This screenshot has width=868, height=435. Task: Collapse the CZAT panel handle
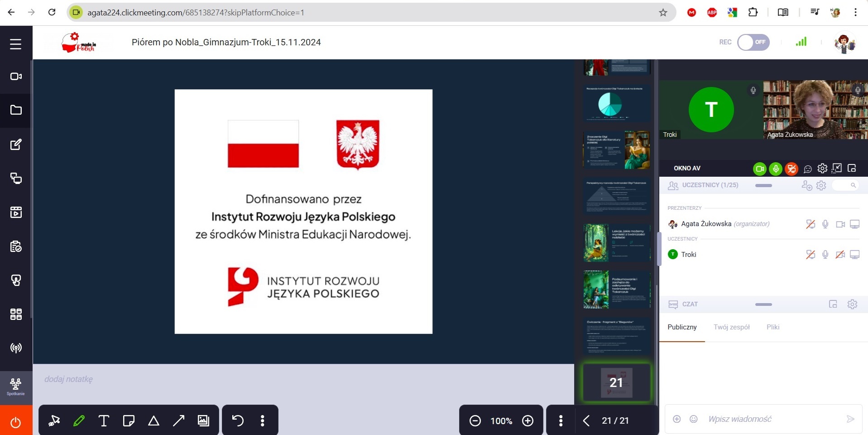pyautogui.click(x=763, y=304)
